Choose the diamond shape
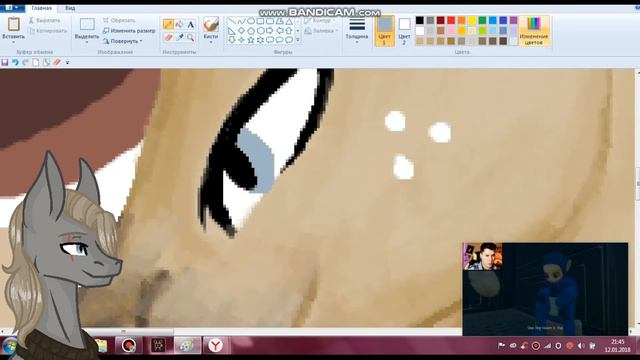Screen dimensions: 640x360 (241, 31)
